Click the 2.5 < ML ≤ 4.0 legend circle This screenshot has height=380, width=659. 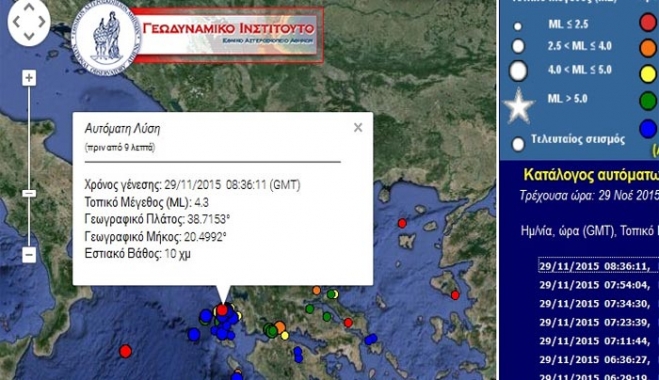tap(518, 46)
